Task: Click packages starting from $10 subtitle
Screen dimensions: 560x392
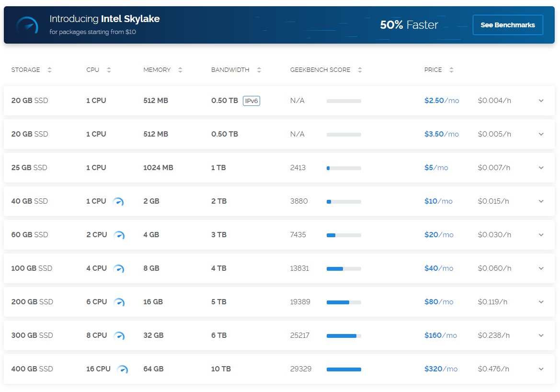Action: (x=92, y=32)
